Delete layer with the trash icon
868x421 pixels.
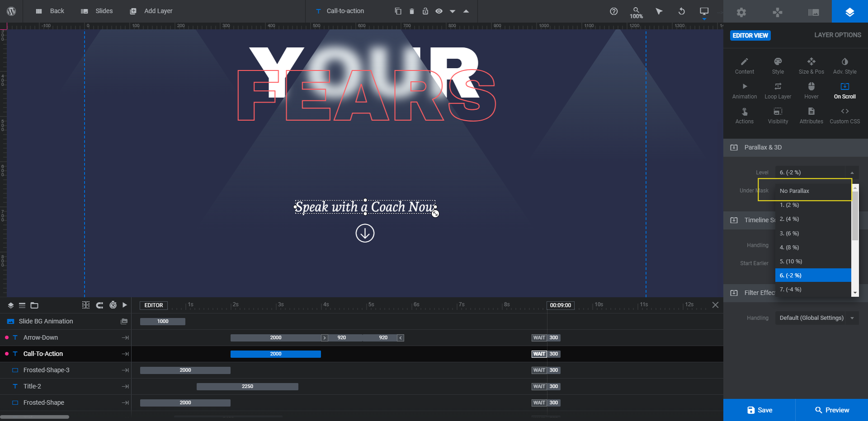[x=411, y=11]
